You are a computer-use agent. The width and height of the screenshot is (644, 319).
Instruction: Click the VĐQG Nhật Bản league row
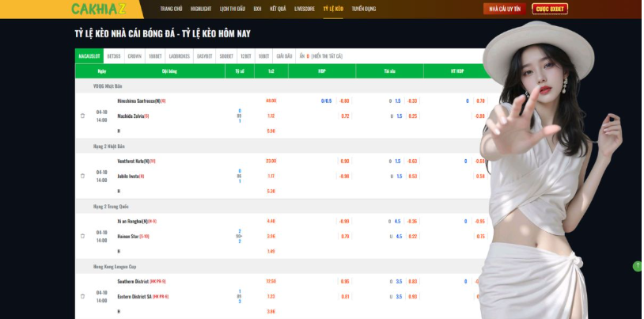[283, 86]
